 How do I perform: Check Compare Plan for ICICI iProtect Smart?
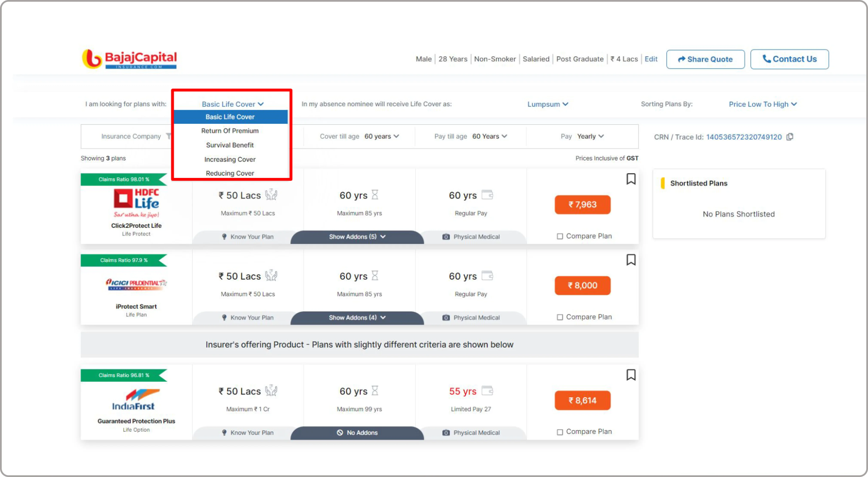point(560,317)
